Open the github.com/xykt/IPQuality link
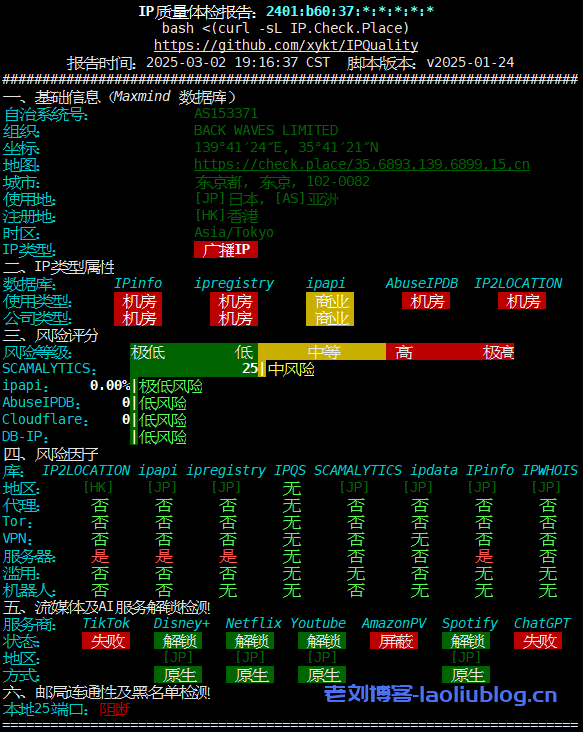The height and width of the screenshot is (732, 583). click(x=286, y=45)
